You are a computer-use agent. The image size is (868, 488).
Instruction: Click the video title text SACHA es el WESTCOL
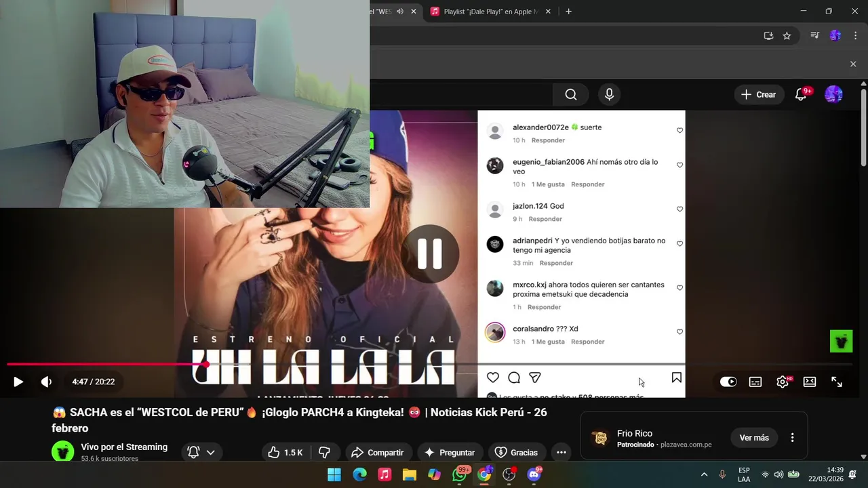click(299, 420)
